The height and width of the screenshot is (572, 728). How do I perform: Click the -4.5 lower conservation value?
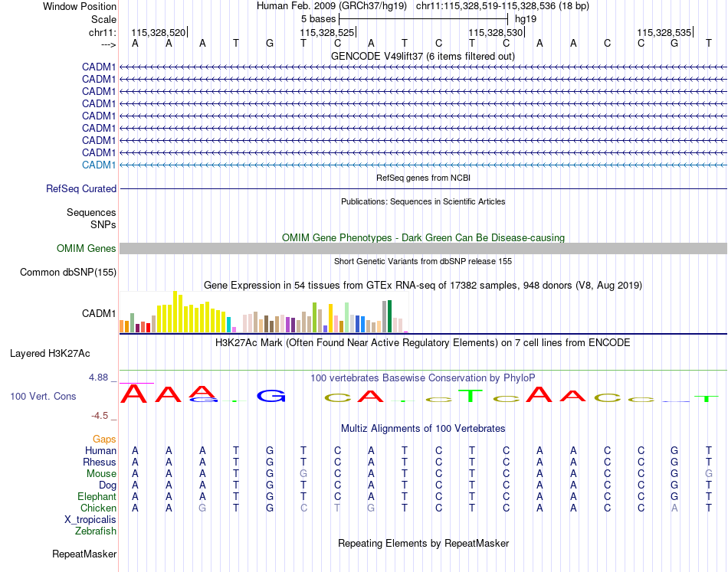100,416
